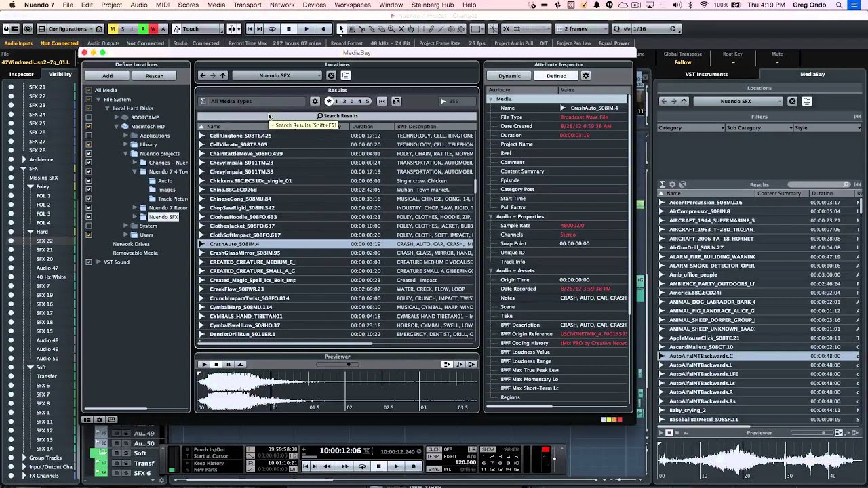
Task: Toggle wait for project play in Previewer
Action: click(471, 365)
